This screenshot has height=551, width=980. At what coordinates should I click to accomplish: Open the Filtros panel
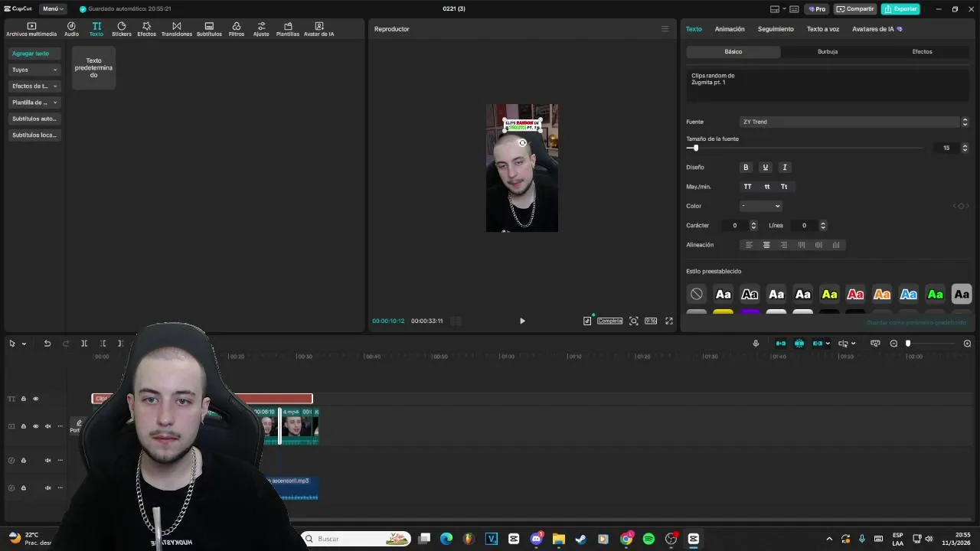coord(237,30)
